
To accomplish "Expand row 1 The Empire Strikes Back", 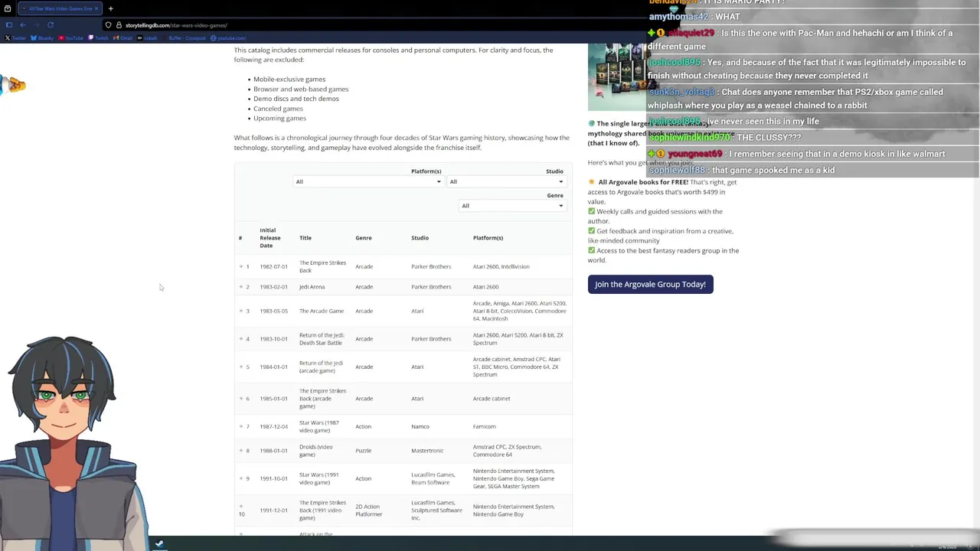I will (241, 266).
